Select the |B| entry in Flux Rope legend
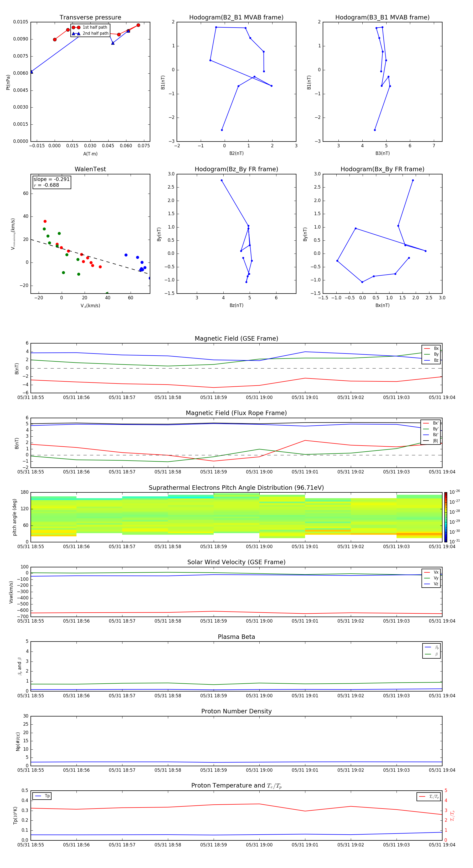473x868 pixels. click(431, 441)
